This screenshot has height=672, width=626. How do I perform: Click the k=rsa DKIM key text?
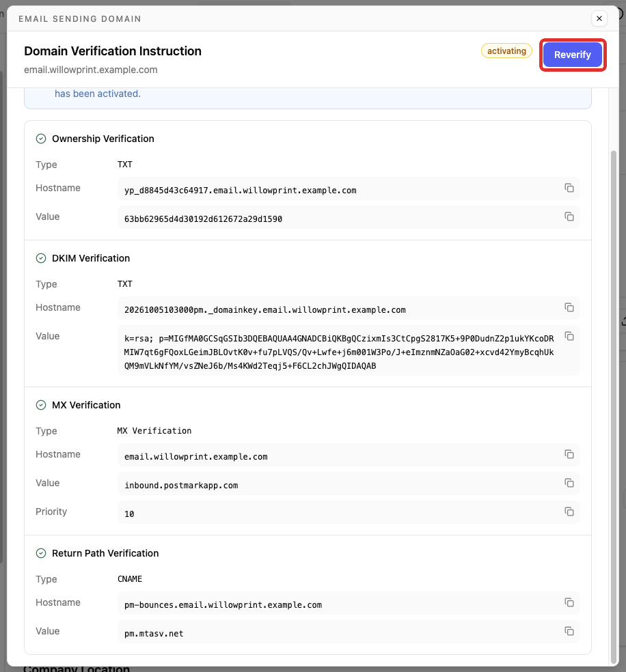click(x=339, y=352)
